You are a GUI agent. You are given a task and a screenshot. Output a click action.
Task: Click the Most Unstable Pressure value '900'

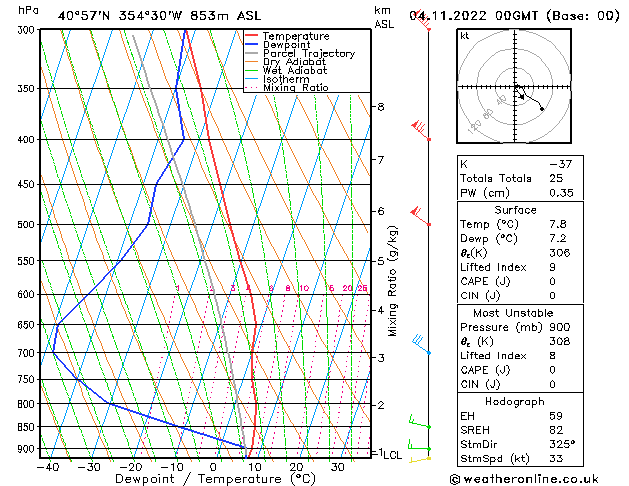pos(560,327)
